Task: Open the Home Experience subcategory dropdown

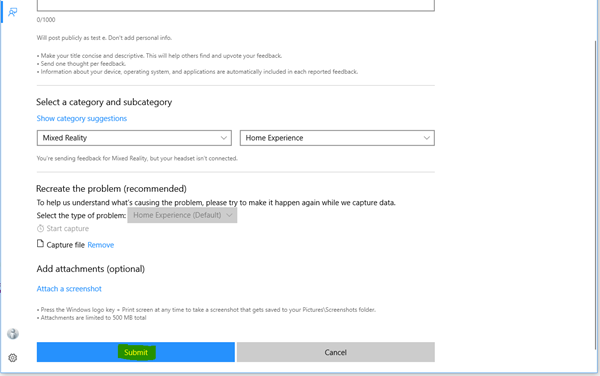Action: 337,138
